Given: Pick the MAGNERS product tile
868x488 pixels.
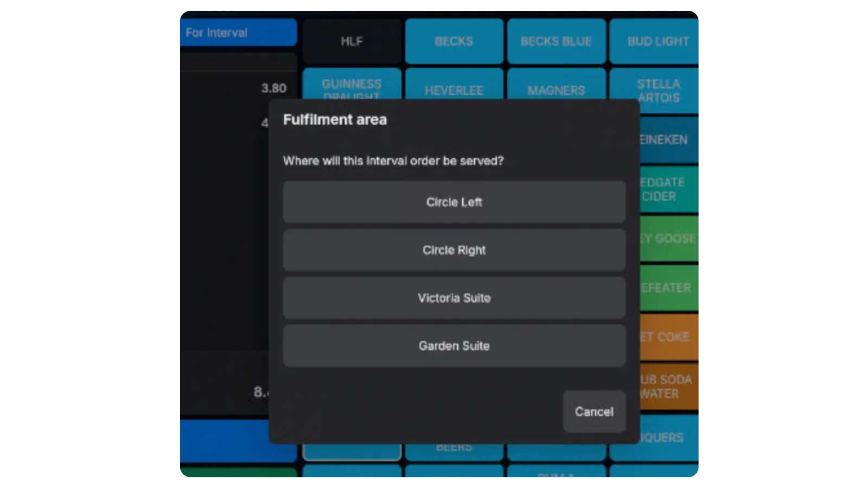Looking at the screenshot, I should click(x=556, y=84).
